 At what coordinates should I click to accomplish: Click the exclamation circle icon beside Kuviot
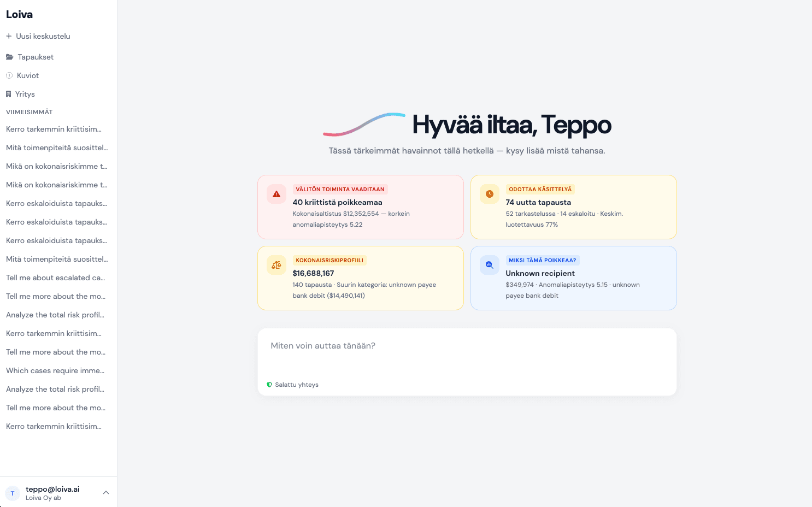[9, 75]
